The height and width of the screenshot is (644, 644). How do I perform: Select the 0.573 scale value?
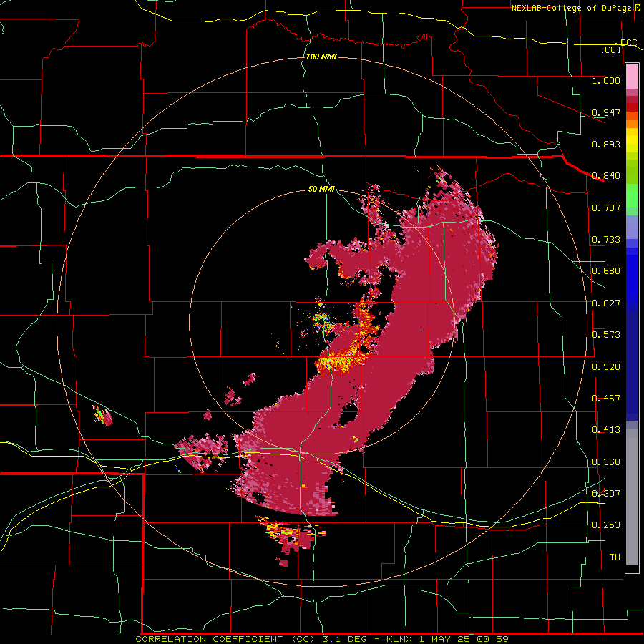coord(606,335)
